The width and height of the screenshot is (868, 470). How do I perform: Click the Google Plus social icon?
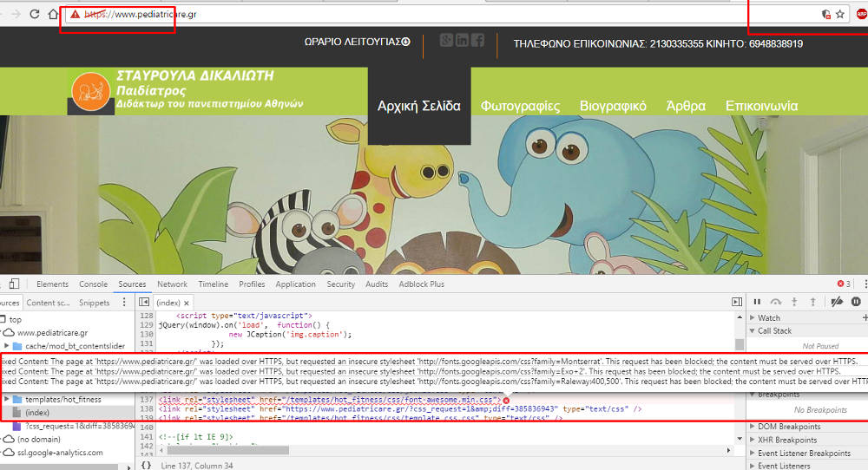[446, 40]
